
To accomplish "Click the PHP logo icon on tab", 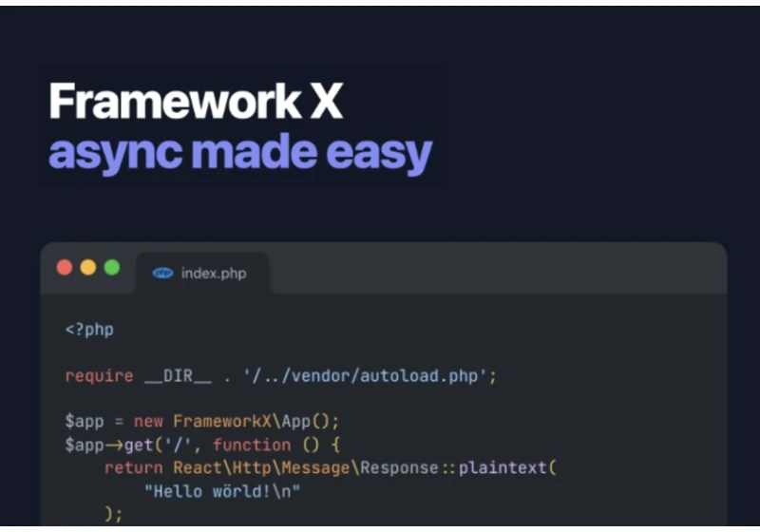I will pyautogui.click(x=162, y=274).
